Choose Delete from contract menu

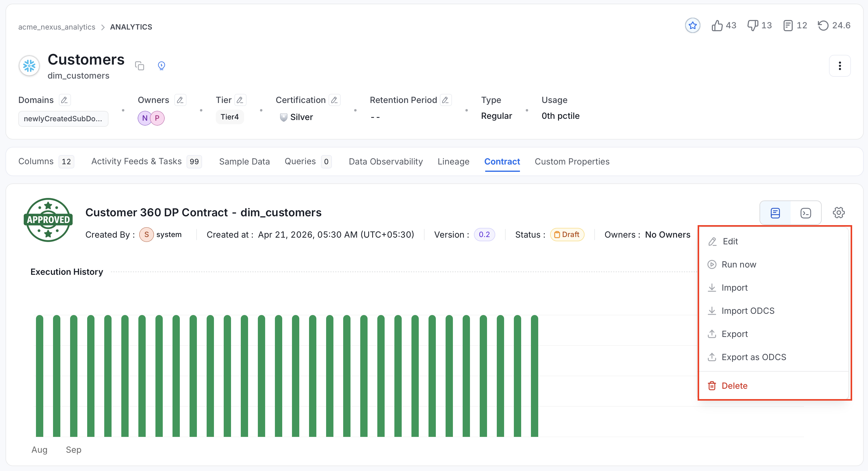pos(774,385)
